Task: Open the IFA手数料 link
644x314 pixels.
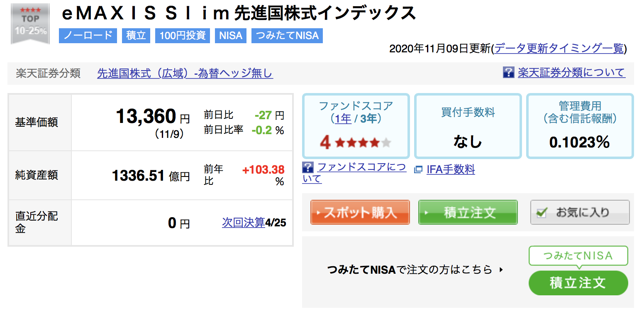Action: point(451,169)
